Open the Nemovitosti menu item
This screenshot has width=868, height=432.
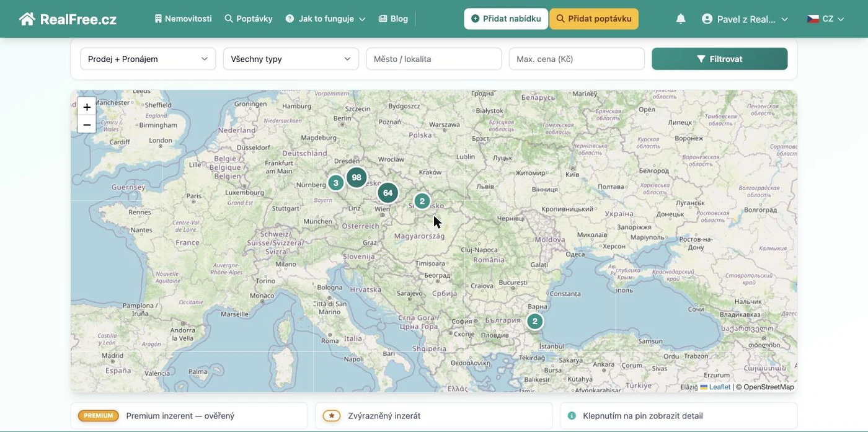tap(183, 19)
